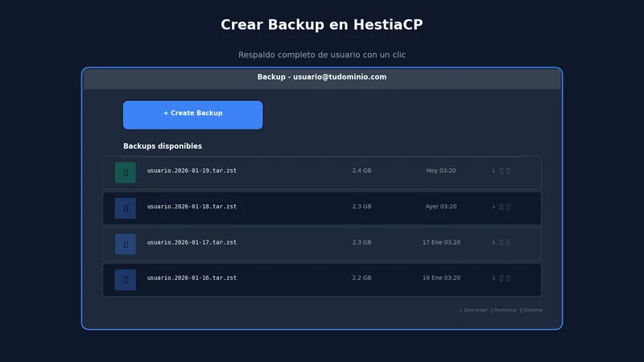644x362 pixels.
Task: Restore the usuario.2026-01-17.tar.zst backup
Action: point(501,242)
